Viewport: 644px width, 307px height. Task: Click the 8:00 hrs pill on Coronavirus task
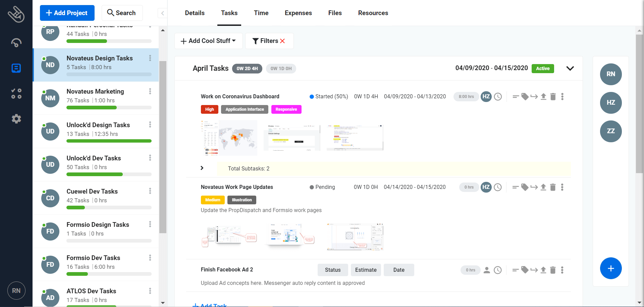tap(466, 97)
